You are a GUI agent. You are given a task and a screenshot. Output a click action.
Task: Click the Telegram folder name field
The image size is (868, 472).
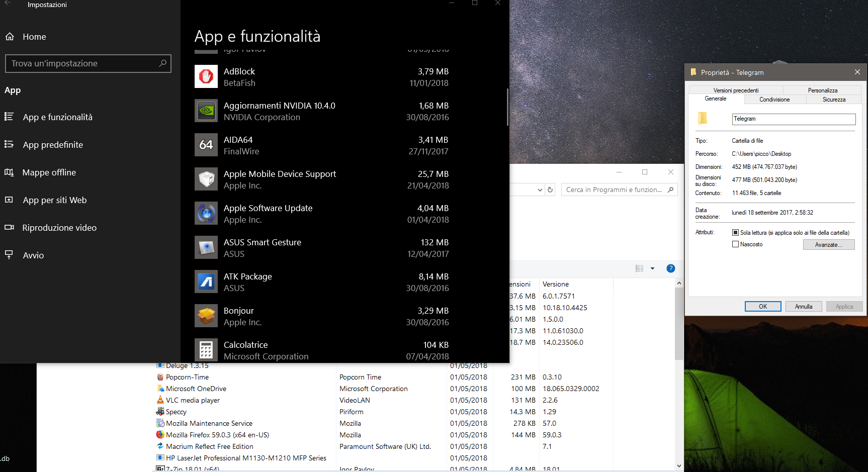[794, 119]
